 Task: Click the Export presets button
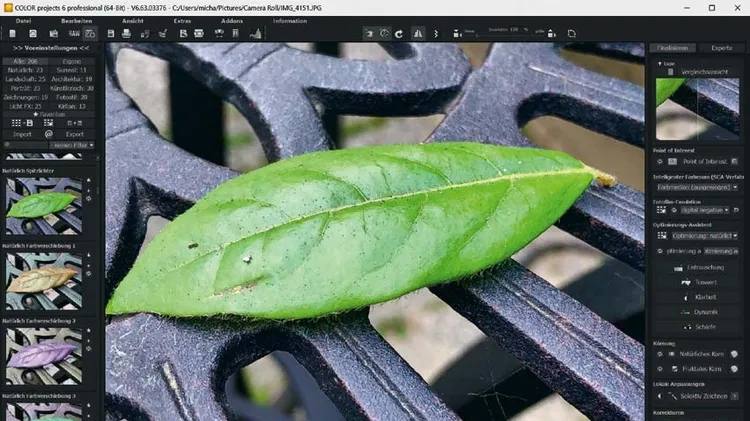click(75, 134)
